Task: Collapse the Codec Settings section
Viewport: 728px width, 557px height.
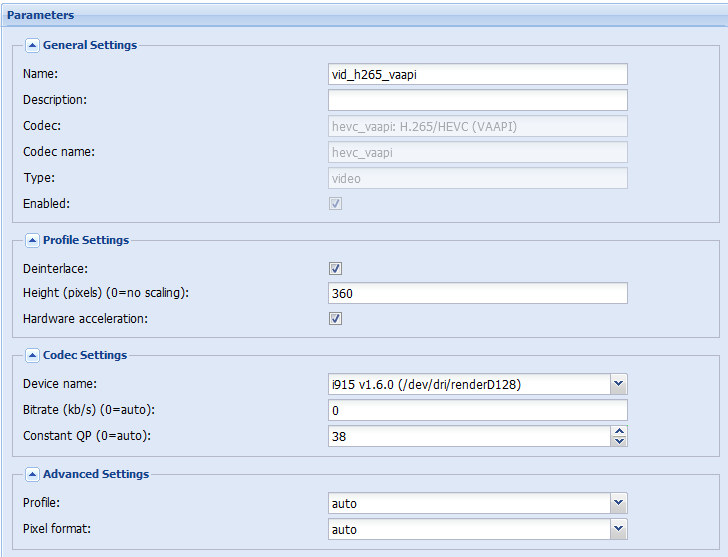Action: pyautogui.click(x=32, y=356)
